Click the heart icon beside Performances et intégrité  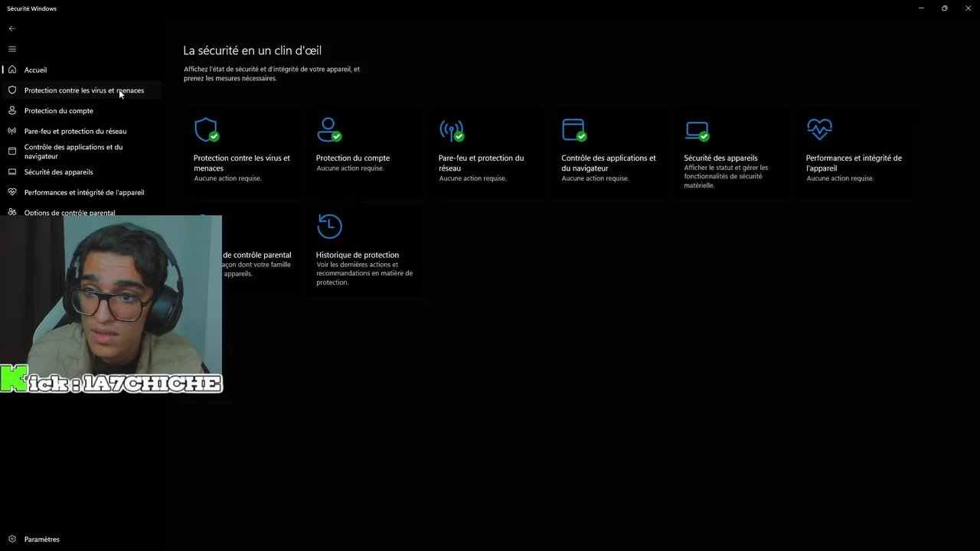(x=12, y=192)
